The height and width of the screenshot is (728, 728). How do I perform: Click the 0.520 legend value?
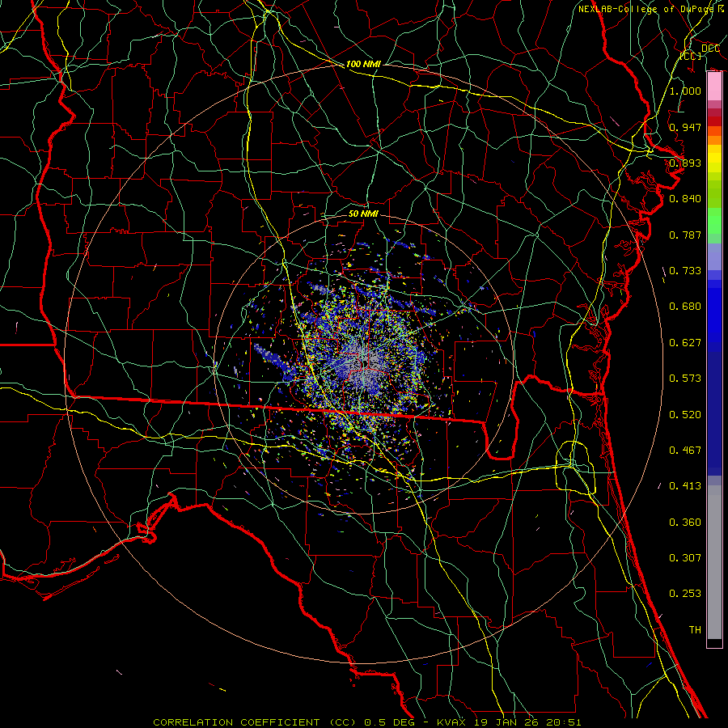(x=685, y=415)
